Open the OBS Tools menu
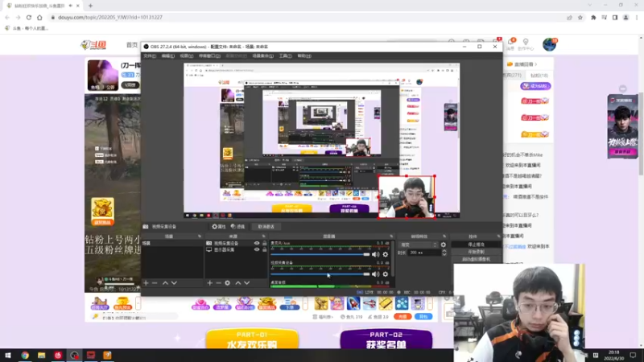 click(285, 56)
